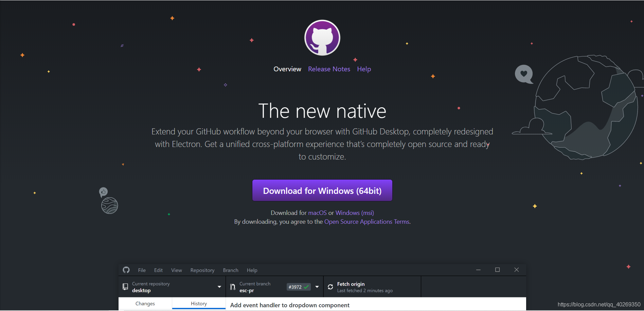Expand the Current repository dropdown arrow
644x311 pixels.
tap(219, 287)
